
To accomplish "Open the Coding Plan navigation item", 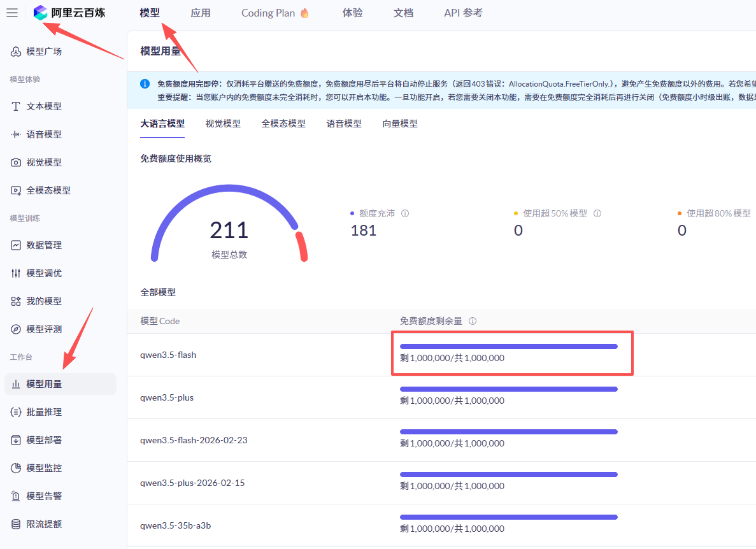I will tap(268, 13).
